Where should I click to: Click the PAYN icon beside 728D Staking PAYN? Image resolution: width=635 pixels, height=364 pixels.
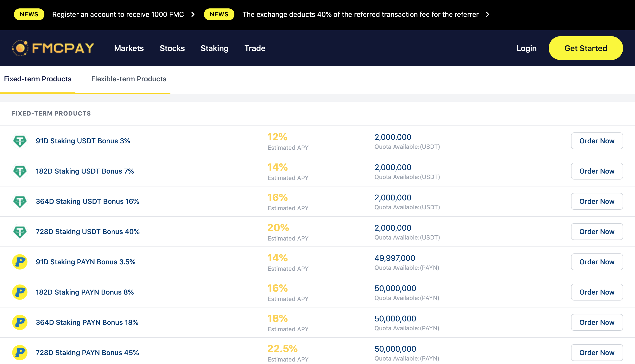[20, 353]
